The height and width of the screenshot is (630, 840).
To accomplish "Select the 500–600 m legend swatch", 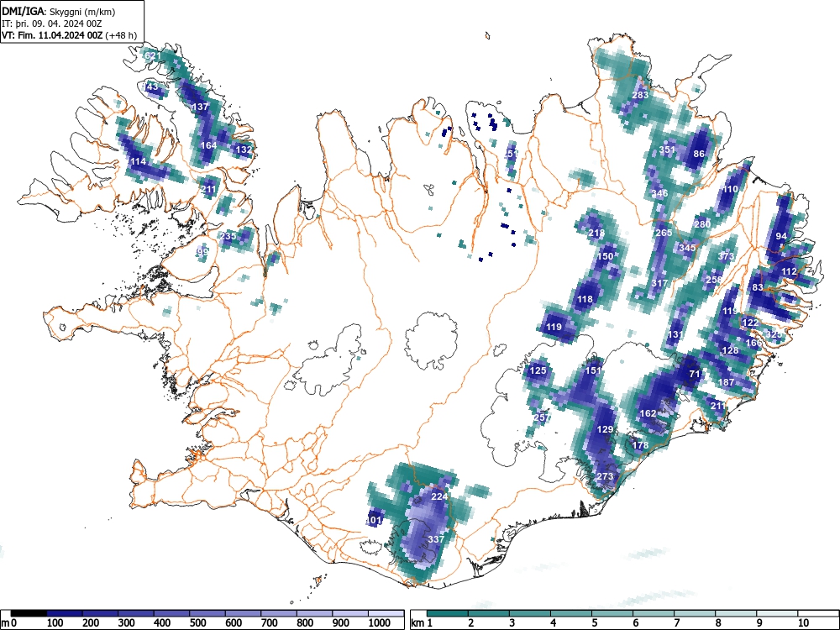I will pos(207,613).
